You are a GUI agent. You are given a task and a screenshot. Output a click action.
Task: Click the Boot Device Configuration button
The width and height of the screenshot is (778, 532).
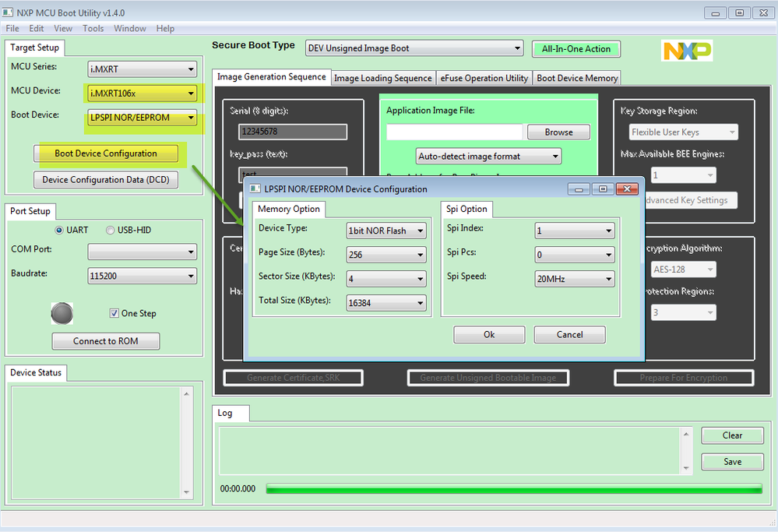106,153
